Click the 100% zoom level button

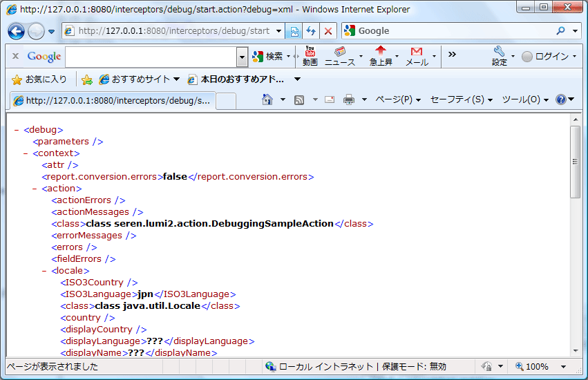click(x=532, y=366)
